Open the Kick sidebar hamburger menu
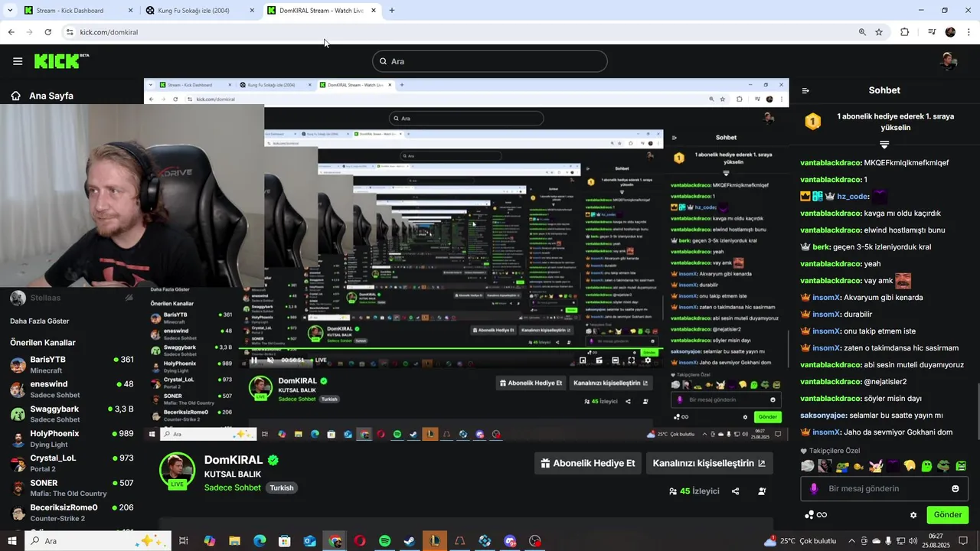The image size is (980, 551). (17, 61)
